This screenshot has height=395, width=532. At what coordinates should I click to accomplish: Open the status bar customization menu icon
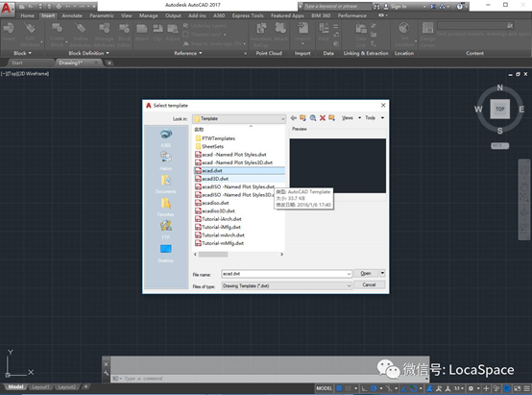pyautogui.click(x=526, y=388)
